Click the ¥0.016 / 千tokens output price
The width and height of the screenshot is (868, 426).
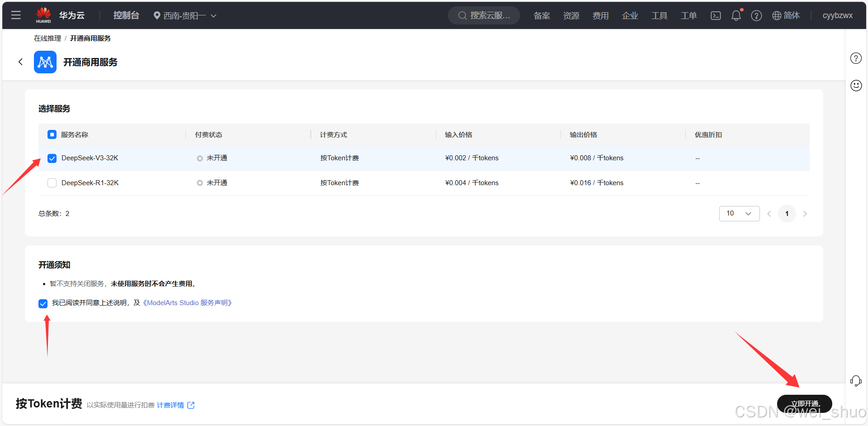597,183
